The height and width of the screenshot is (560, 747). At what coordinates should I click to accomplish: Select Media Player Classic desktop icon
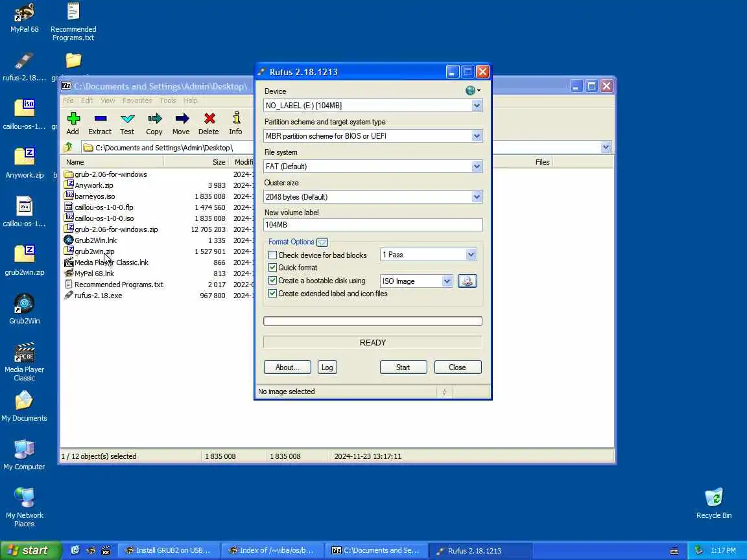[24, 362]
